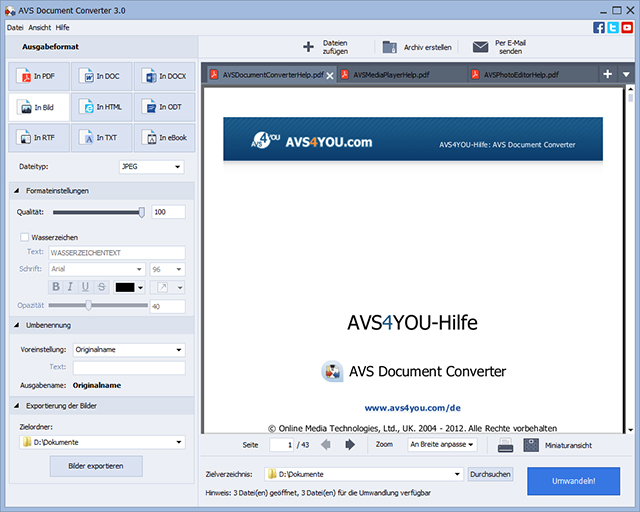Screen dimensions: 640x512
Task: Go to next page arrow
Action: 350,444
